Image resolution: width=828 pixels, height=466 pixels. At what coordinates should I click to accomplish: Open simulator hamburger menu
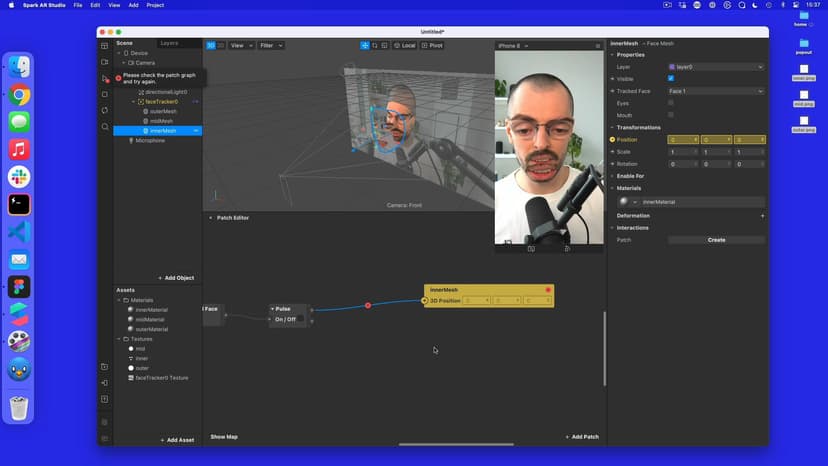(598, 46)
